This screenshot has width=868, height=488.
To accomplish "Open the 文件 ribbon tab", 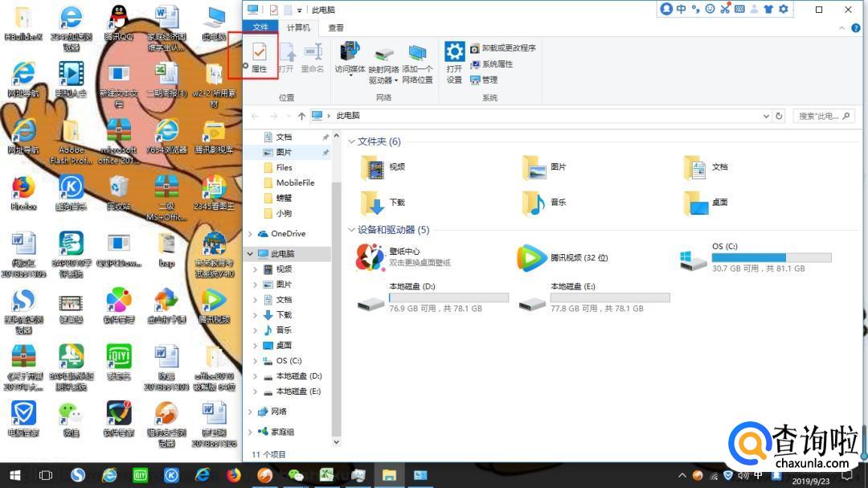I will 260,27.
